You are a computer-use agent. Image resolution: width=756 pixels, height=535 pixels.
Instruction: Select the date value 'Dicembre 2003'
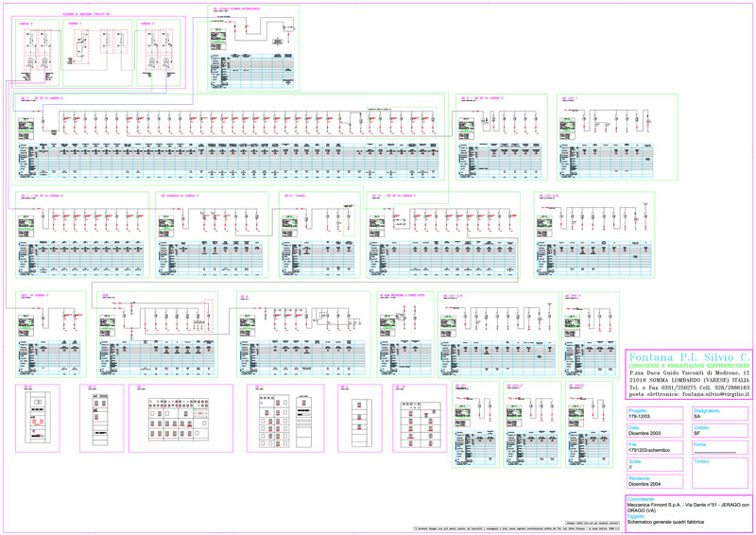[644, 433]
